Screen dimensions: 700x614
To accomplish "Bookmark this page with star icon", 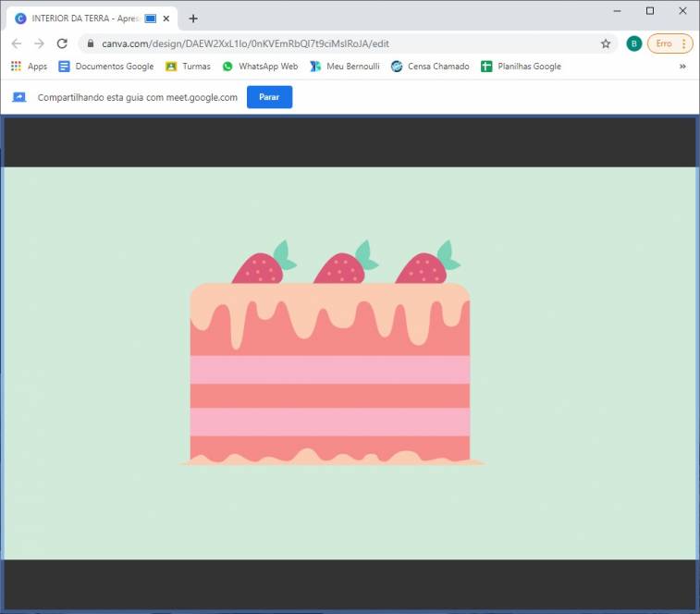I will point(606,43).
